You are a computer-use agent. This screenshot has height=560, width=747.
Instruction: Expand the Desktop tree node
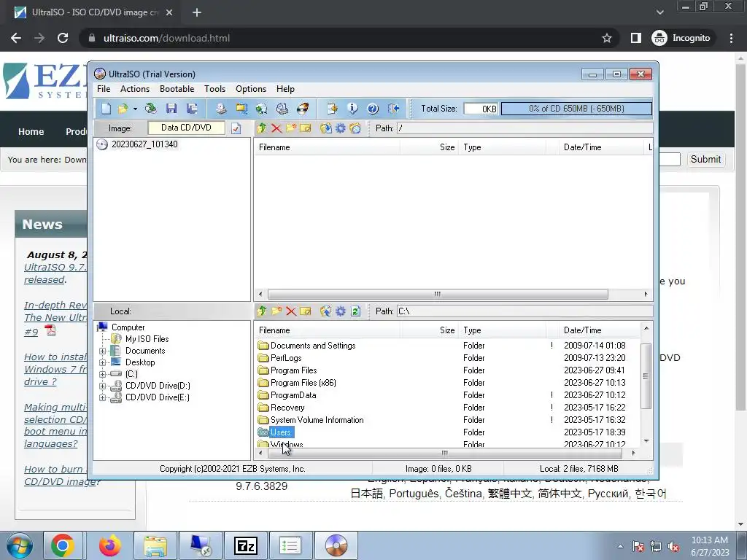[x=102, y=362]
